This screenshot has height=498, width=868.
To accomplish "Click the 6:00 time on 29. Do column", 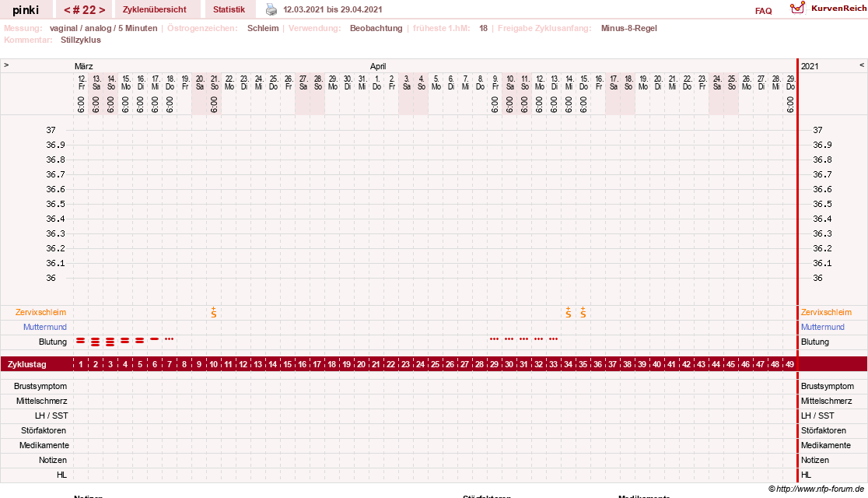I will point(790,104).
